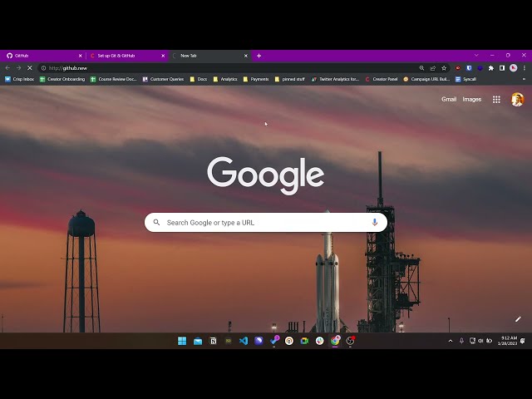532x399 pixels.
Task: Go forward to the next page
Action: click(x=18, y=68)
